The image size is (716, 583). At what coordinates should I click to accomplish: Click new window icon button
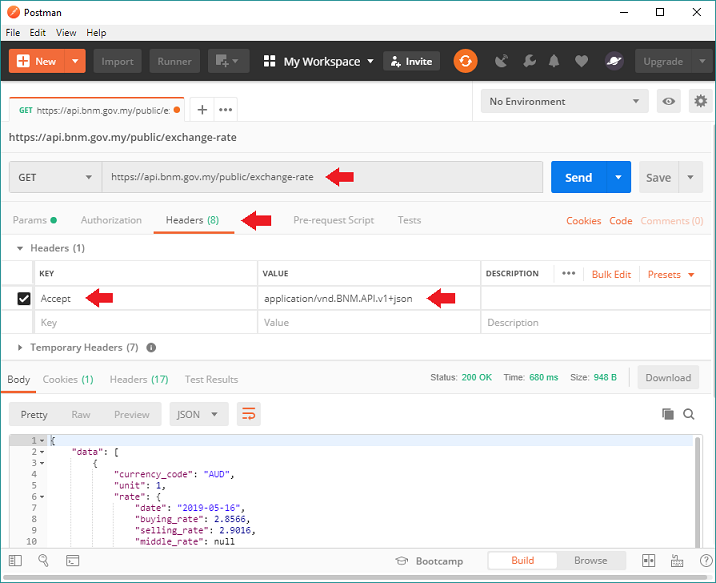pos(228,61)
